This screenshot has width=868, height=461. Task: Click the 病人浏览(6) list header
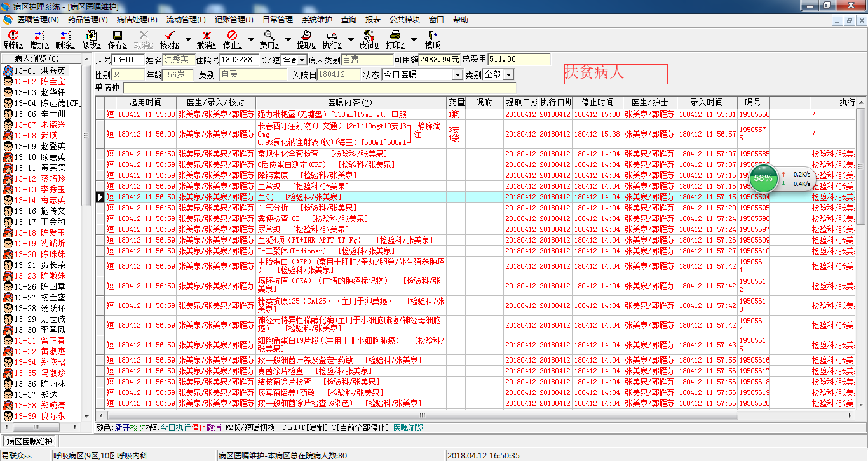[41, 58]
